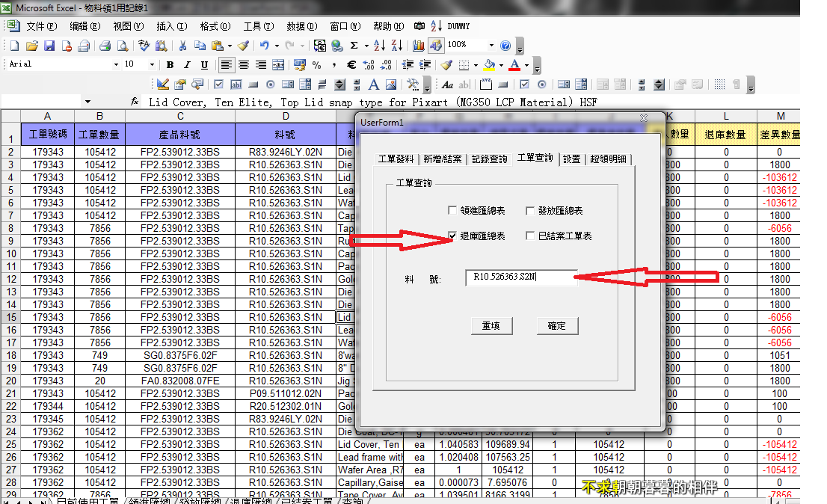827x504 pixels.
Task: Select the Label 'A' control tool
Action: (x=373, y=84)
